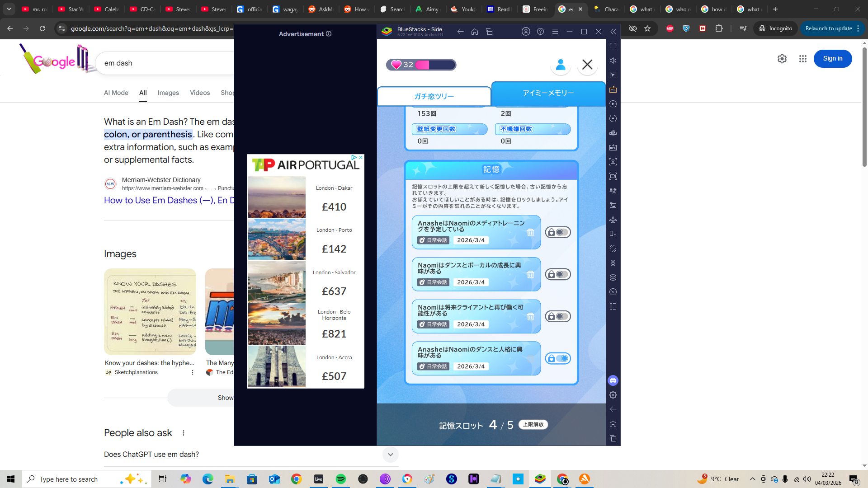
Task: Open the BlueStacks hamburger menu
Action: [555, 32]
